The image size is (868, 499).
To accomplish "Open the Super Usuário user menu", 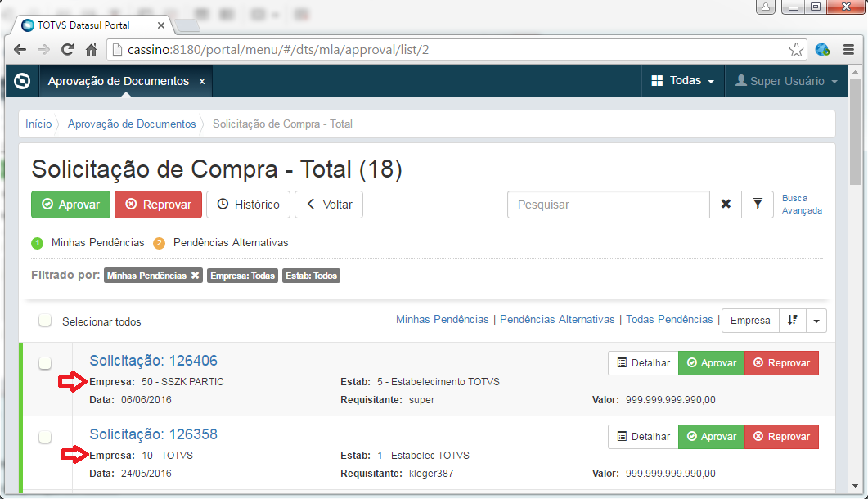I will click(x=786, y=81).
